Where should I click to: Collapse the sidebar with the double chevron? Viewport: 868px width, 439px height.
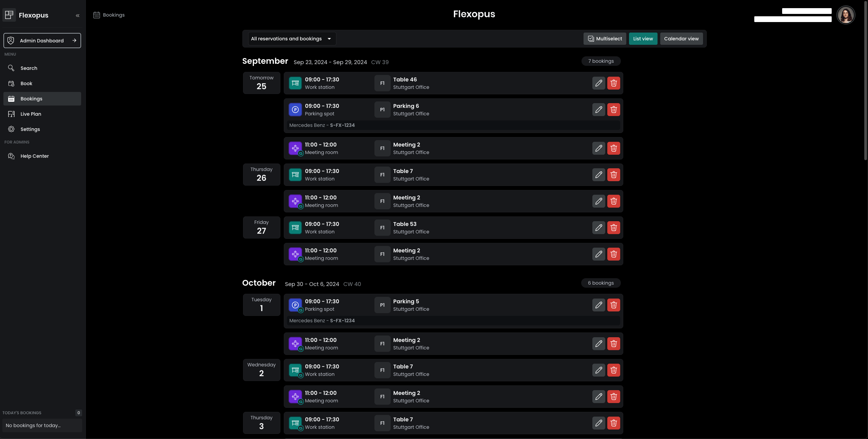click(78, 15)
